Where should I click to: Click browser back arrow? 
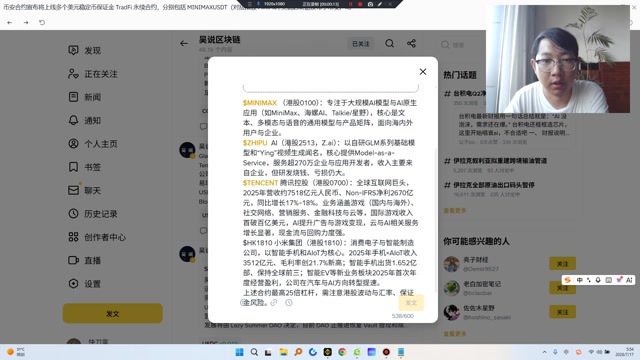pyautogui.click(x=10, y=22)
